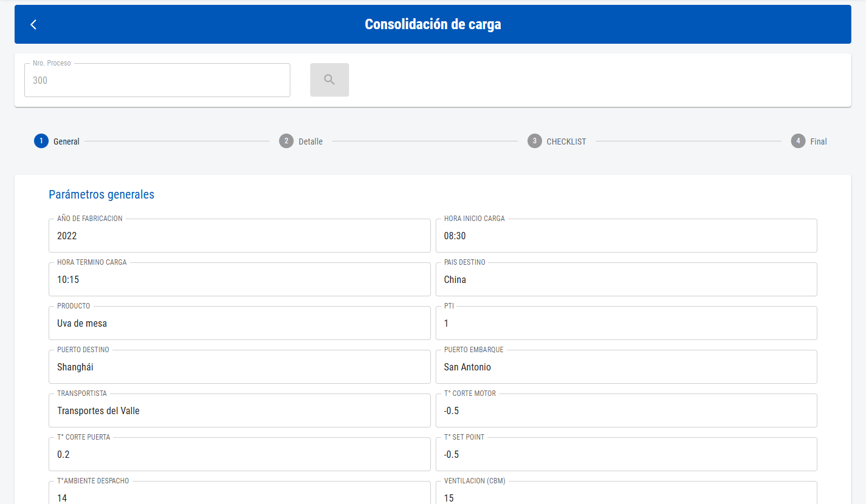The height and width of the screenshot is (504, 866).
Task: Click the País Destino field with China
Action: (627, 279)
